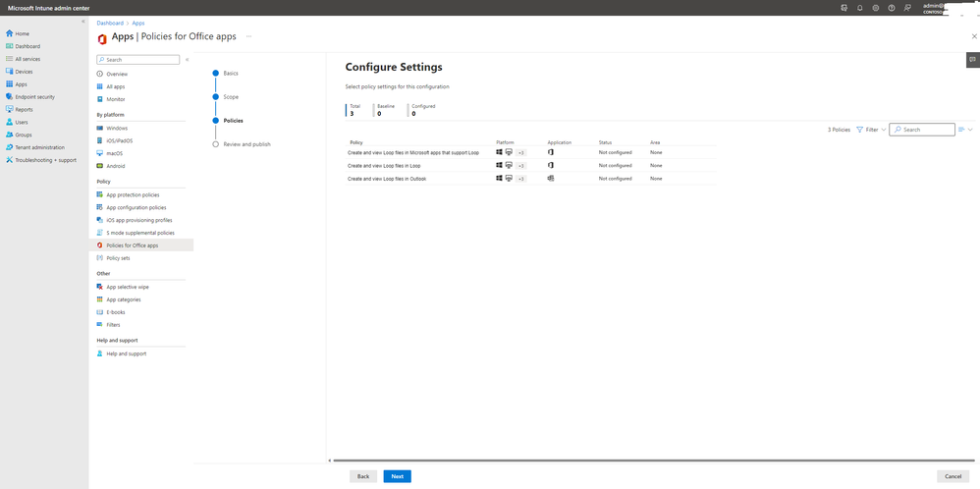
Task: Open Groups in the sidebar
Action: pos(19,135)
